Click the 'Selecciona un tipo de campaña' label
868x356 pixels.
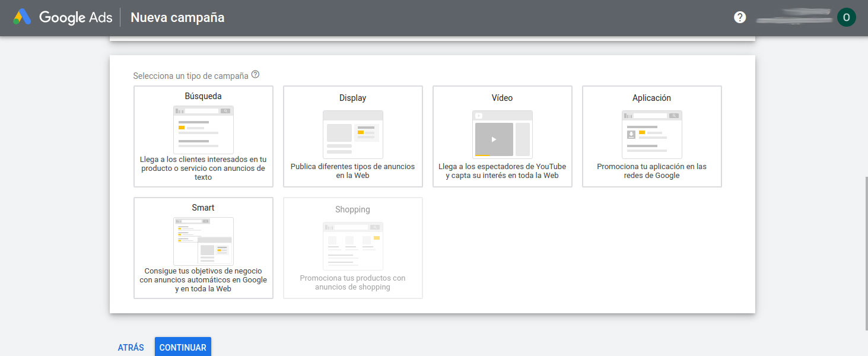[x=191, y=76]
